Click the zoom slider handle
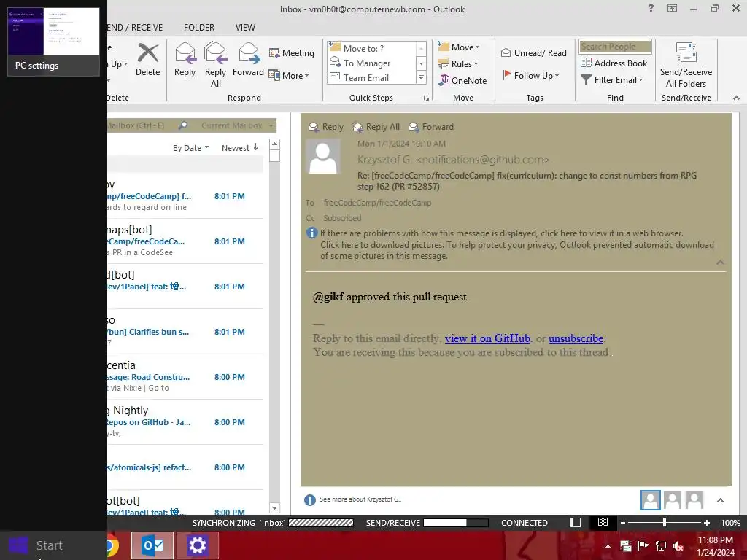The width and height of the screenshot is (747, 560). pyautogui.click(x=665, y=523)
